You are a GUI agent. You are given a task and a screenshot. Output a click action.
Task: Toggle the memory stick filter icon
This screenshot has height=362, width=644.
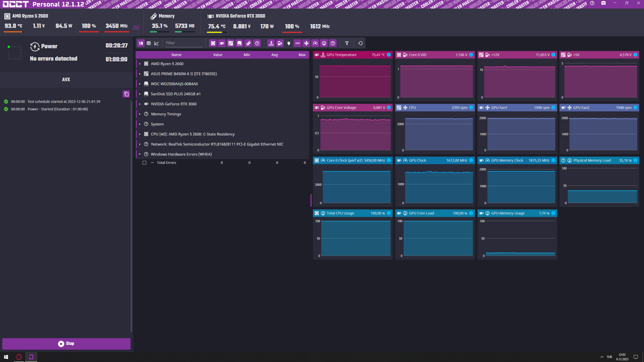248,43
